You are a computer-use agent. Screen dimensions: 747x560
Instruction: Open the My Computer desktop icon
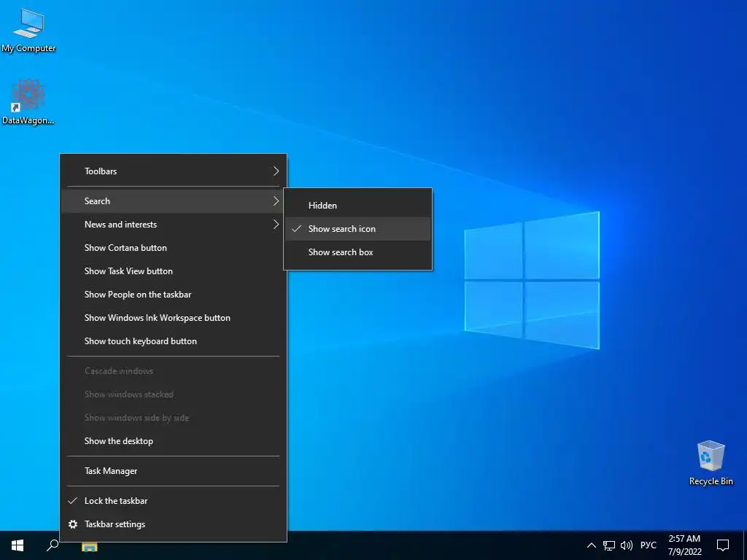coord(28,31)
